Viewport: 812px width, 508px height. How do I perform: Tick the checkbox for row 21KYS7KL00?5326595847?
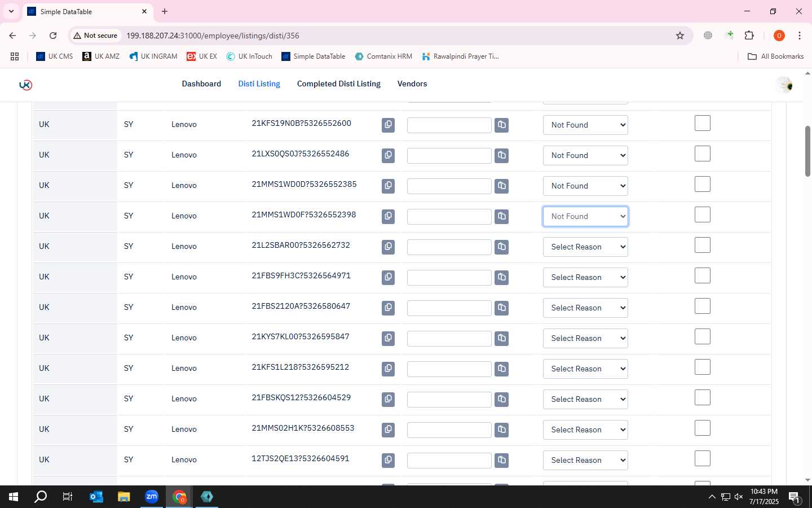(703, 336)
